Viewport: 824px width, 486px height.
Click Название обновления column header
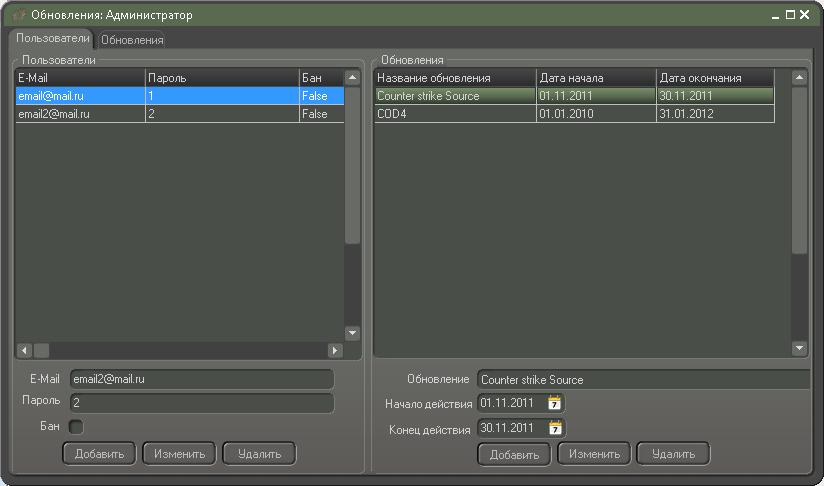(455, 78)
